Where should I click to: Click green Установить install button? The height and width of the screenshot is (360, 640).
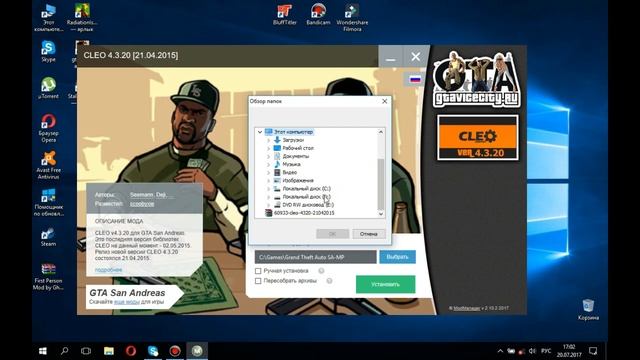pyautogui.click(x=385, y=284)
